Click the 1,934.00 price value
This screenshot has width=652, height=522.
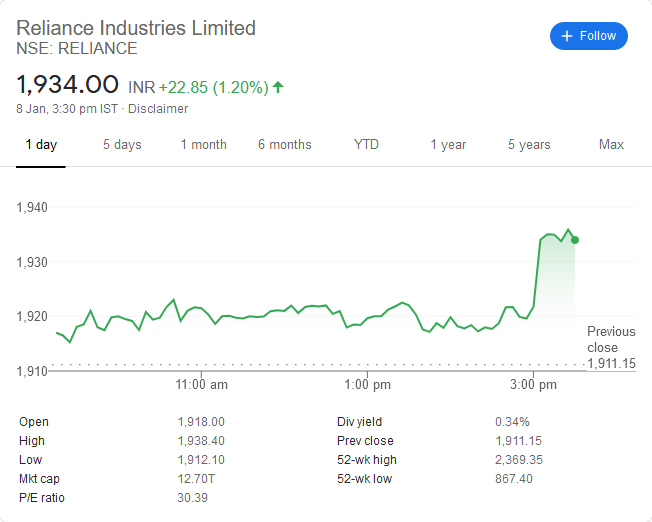tap(67, 84)
